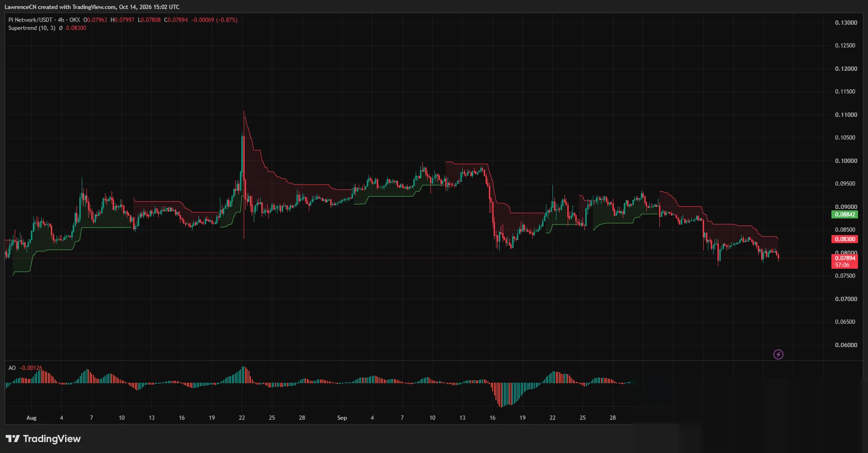The height and width of the screenshot is (453, 868).
Task: Click the 0.12000 price axis value
Action: coord(846,69)
